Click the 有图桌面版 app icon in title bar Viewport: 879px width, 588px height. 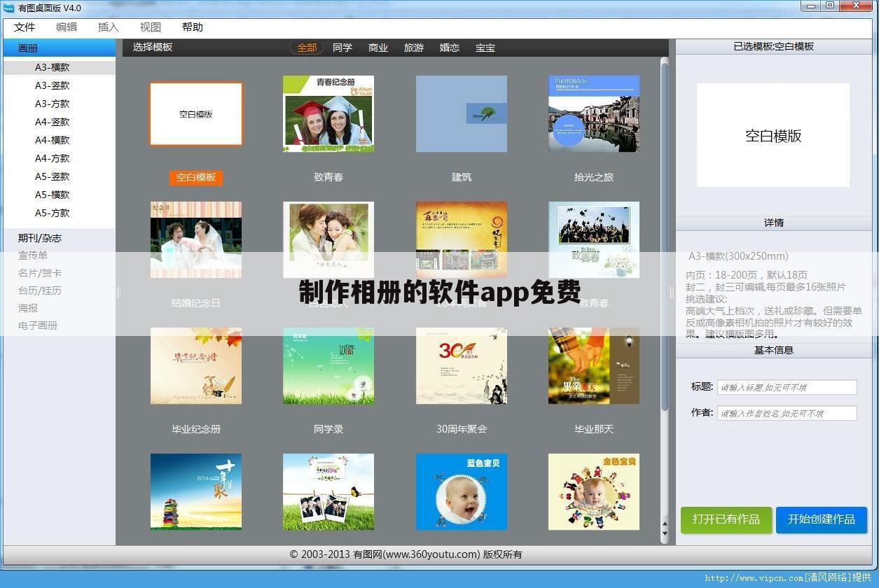[x=9, y=8]
